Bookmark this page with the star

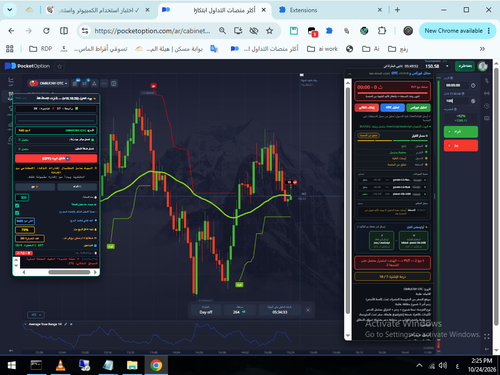(269, 31)
